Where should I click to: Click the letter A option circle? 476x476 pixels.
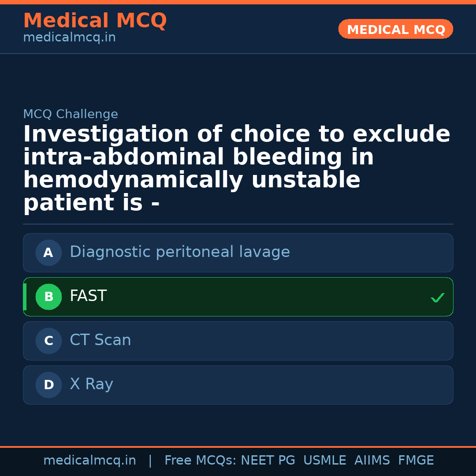[x=48, y=253]
